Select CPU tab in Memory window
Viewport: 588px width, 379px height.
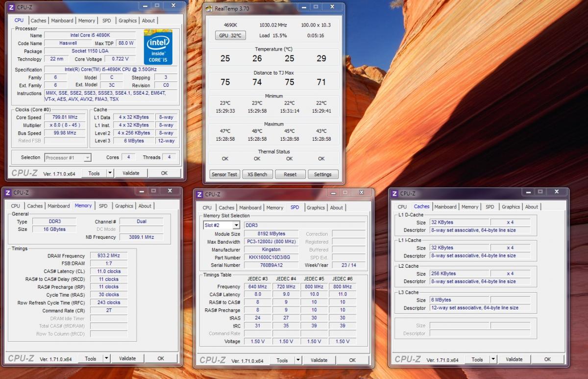click(16, 206)
